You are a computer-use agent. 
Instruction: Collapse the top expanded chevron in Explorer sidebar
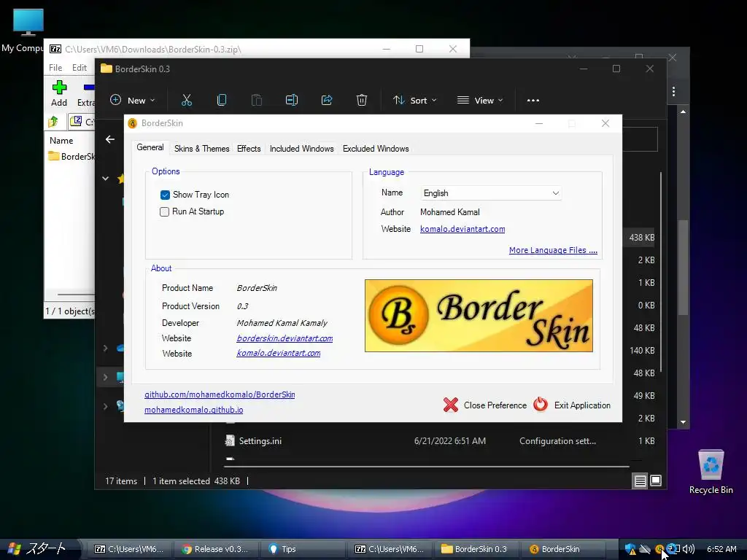(105, 179)
